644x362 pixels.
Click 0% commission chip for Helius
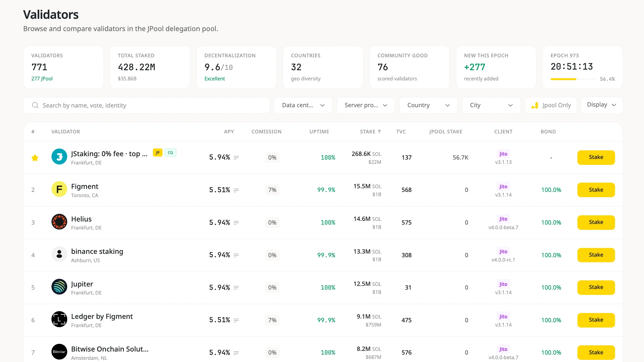tap(272, 222)
